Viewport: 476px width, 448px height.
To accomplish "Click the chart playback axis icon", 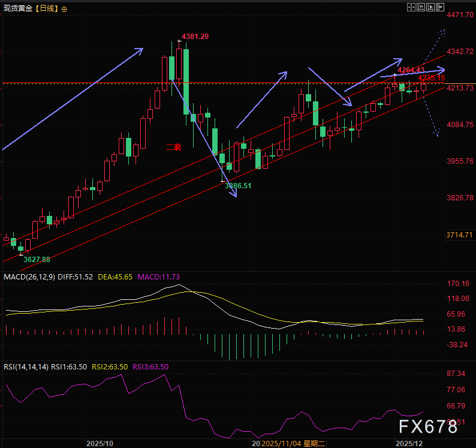I will 430,8.
